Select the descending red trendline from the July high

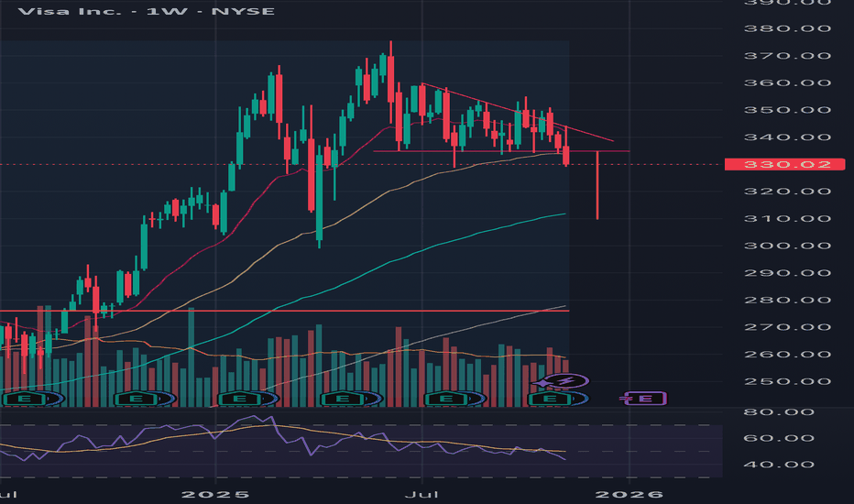click(x=518, y=112)
